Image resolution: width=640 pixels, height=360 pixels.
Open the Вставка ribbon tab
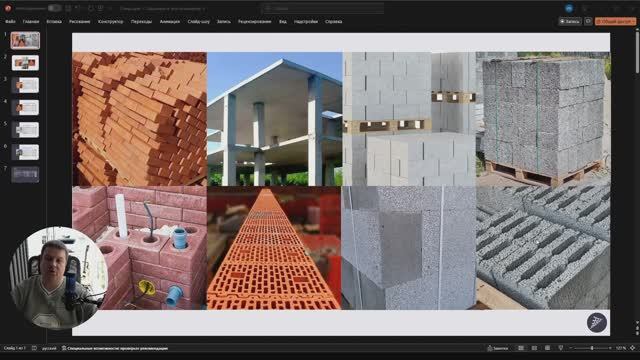tap(54, 21)
